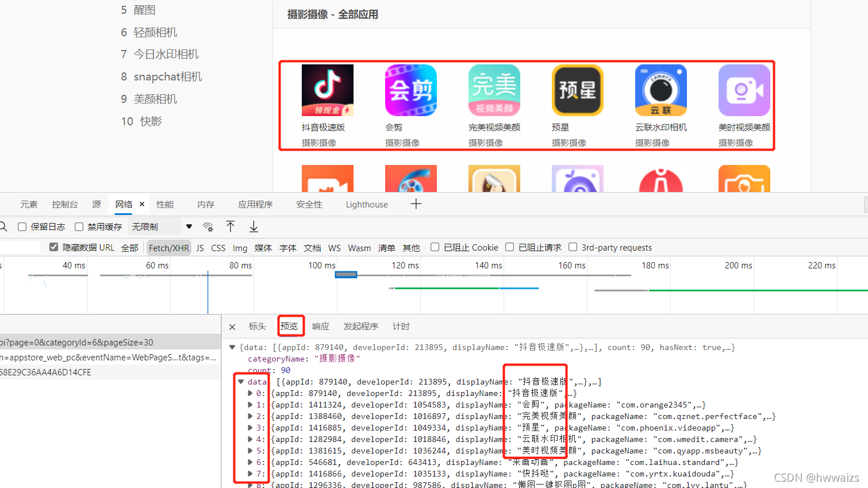Expand data item 6 来画动画
Screen dimensions: 868x488
(250, 462)
